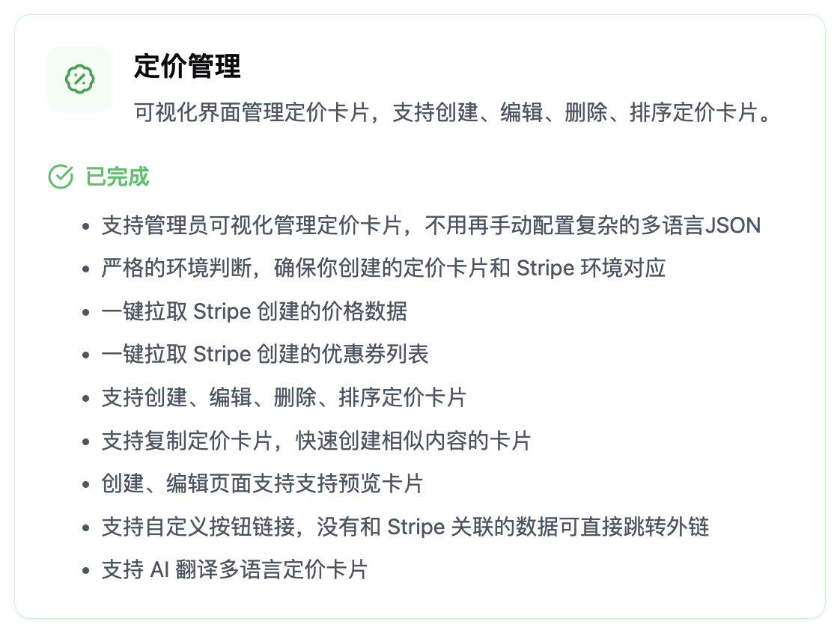
Task: Click the bullet about 预览卡片
Action: [x=263, y=483]
